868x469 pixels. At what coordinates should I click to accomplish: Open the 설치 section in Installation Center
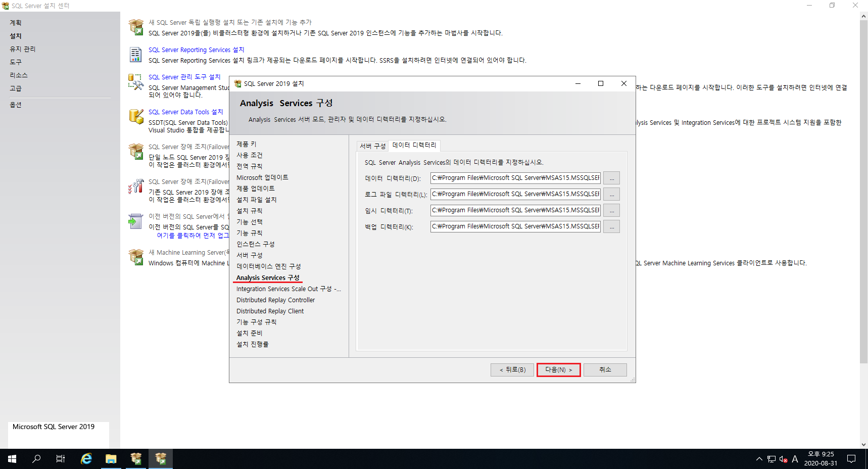[x=16, y=36]
